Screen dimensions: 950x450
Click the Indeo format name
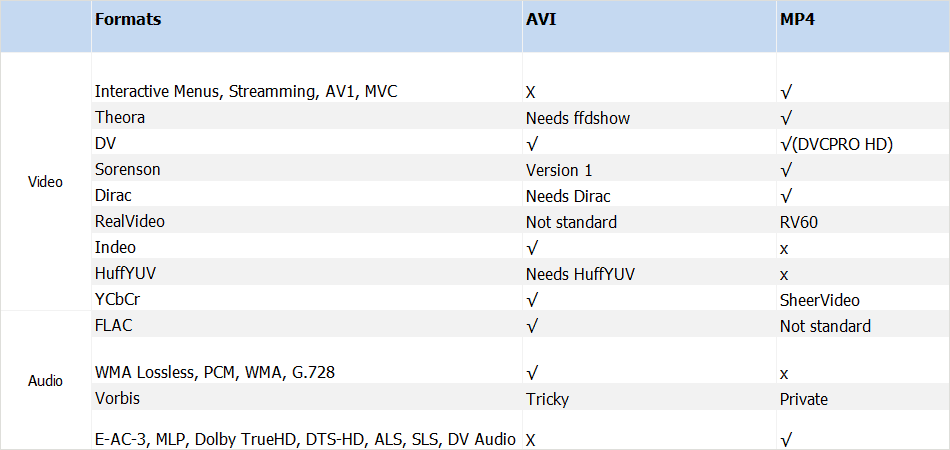[115, 248]
